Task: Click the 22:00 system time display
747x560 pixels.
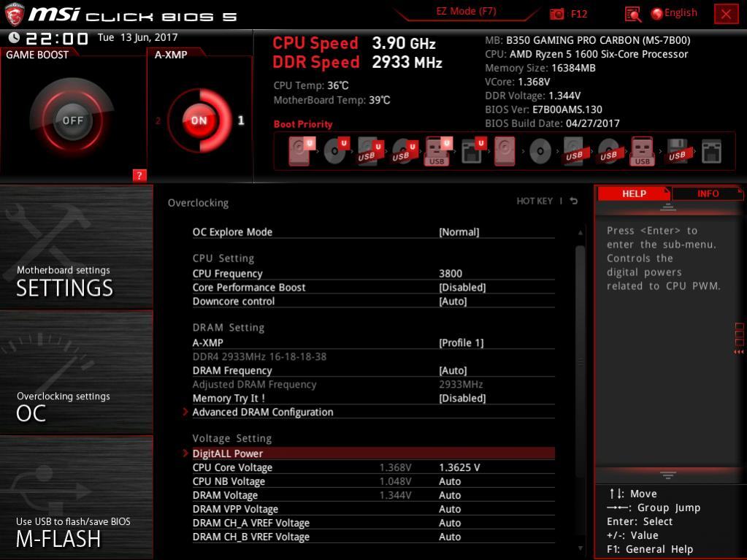Action: click(57, 38)
